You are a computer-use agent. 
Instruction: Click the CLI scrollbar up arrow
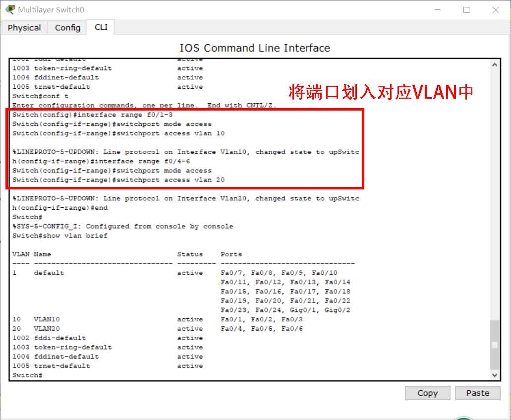494,64
